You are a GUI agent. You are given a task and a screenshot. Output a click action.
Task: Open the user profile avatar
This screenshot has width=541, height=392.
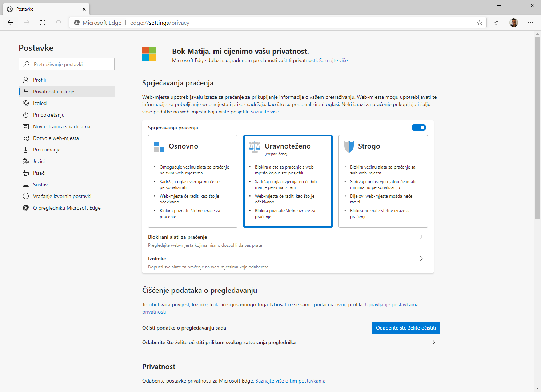coord(514,23)
